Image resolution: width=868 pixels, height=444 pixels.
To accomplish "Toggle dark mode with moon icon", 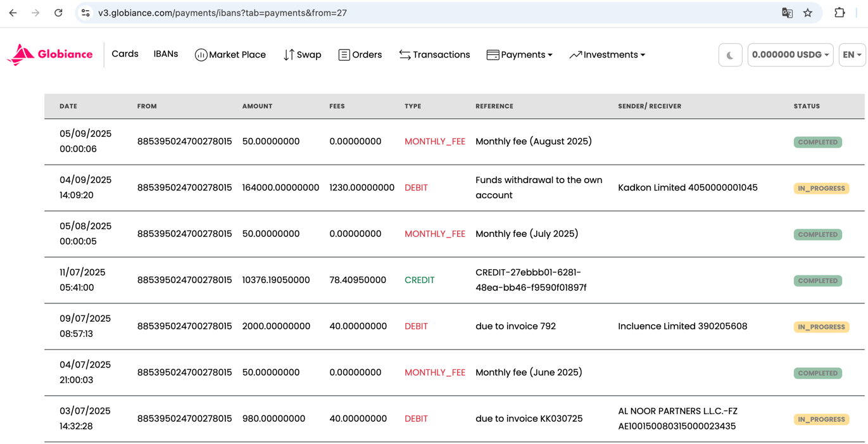I will [x=730, y=55].
